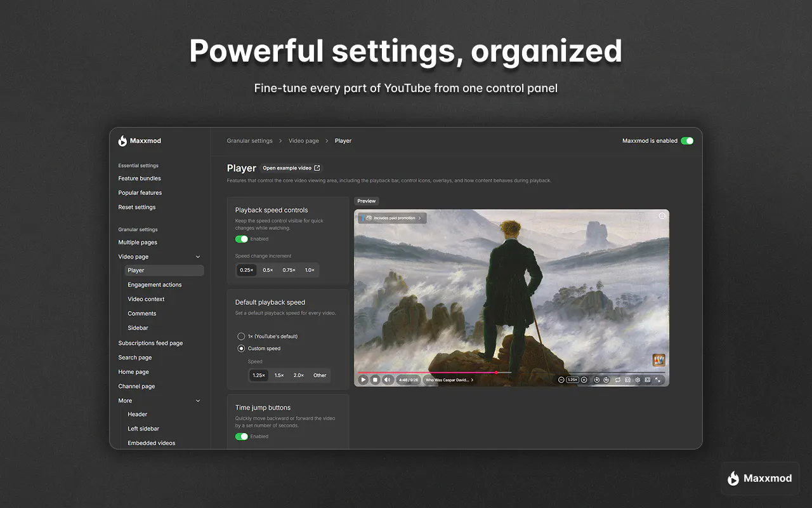
Task: Select the Custom speed radio option
Action: 241,349
